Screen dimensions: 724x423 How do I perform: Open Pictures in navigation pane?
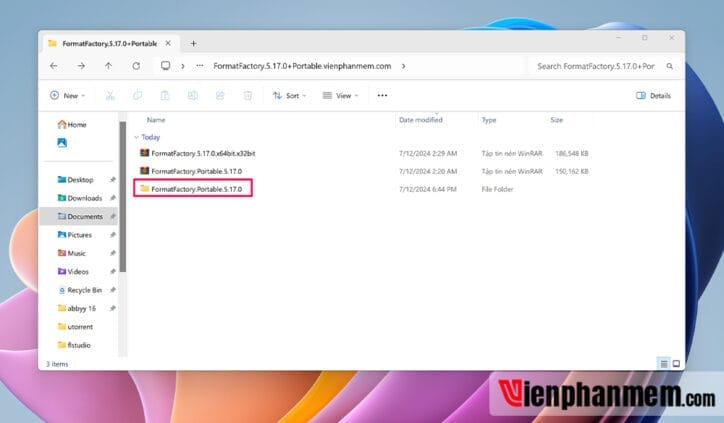point(74,235)
